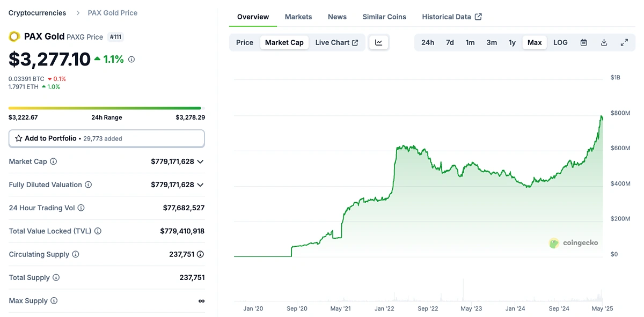Set chart range to 3m

492,42
